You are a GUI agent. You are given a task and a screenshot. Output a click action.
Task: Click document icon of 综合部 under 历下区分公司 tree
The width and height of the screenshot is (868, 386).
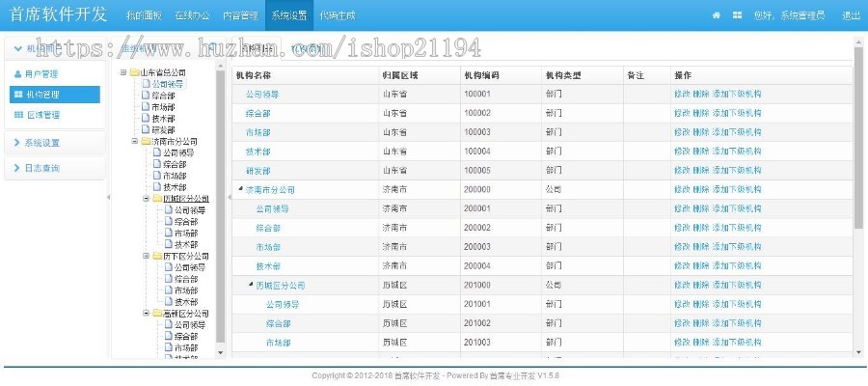[x=169, y=279]
